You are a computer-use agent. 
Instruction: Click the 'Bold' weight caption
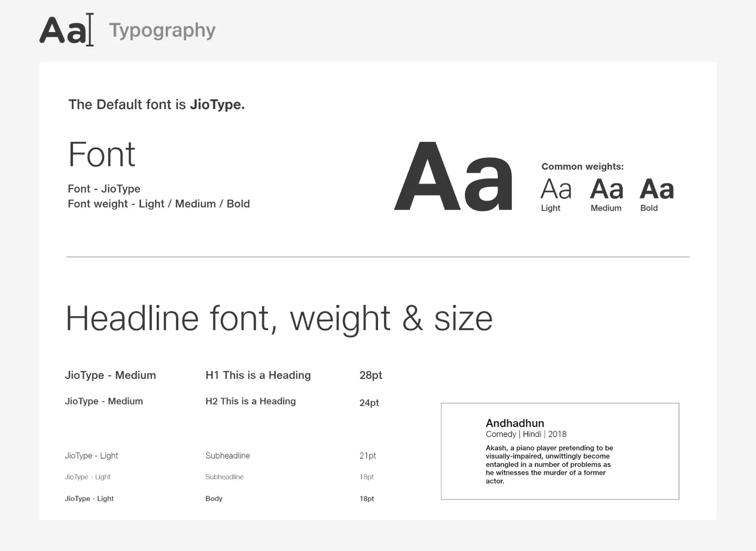(649, 208)
